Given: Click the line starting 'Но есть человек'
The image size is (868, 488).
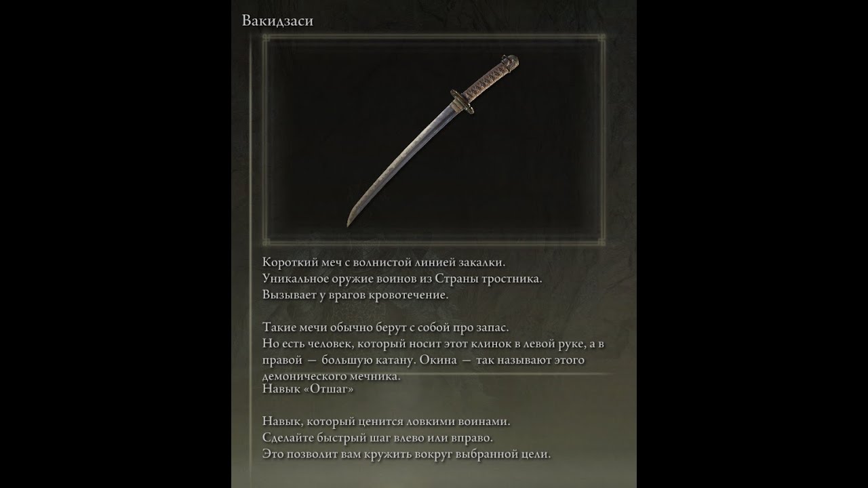Looking at the screenshot, I should [433, 344].
